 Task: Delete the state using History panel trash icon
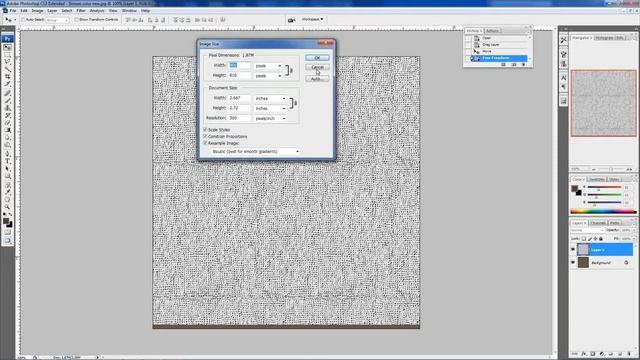(x=524, y=64)
